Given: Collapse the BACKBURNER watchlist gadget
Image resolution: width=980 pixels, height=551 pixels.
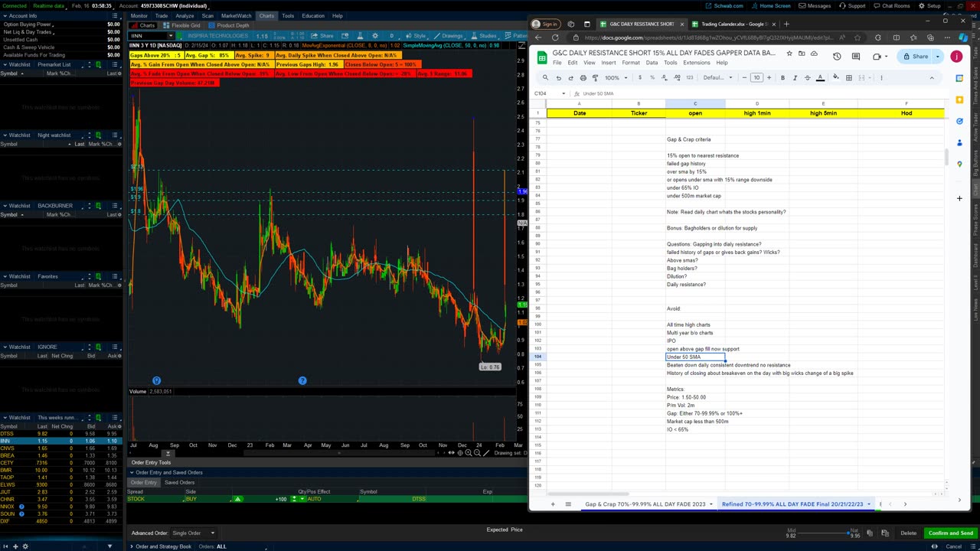Looking at the screenshot, I should [x=5, y=205].
